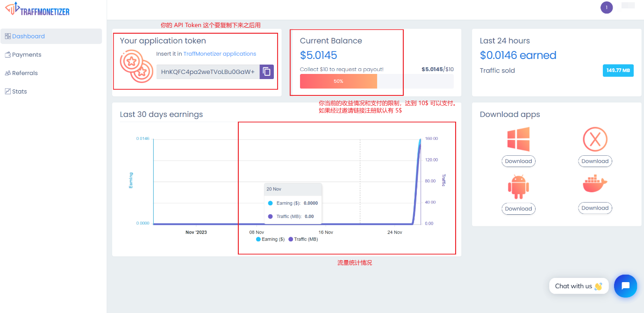Screen dimensions: 644x313
Task: Open the Stats sidebar page
Action: 19,91
